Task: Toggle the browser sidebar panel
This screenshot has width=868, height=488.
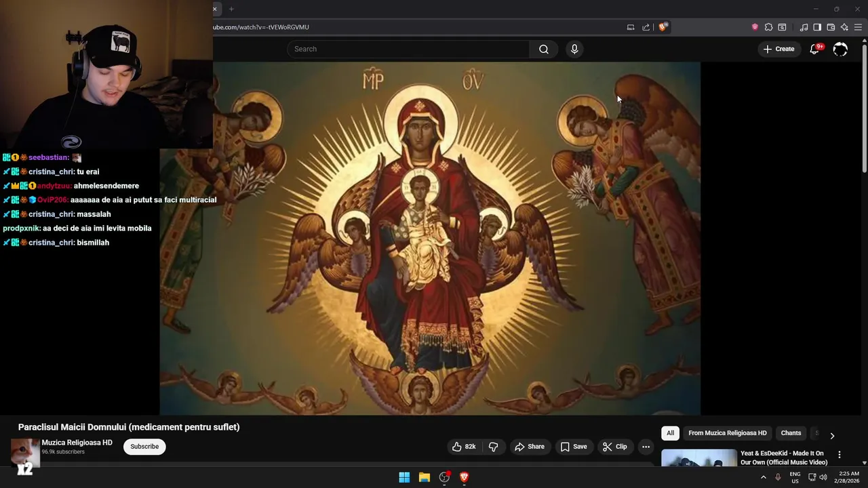Action: [x=817, y=27]
